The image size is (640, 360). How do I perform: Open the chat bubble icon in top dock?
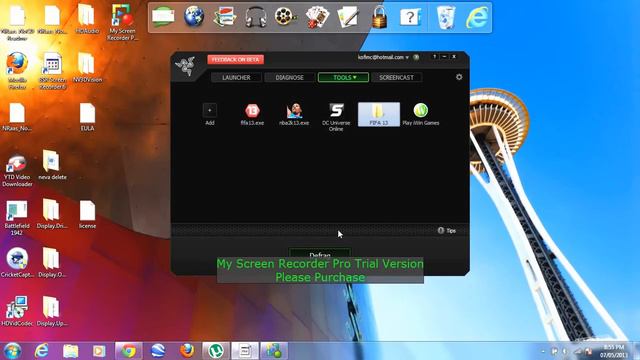(x=163, y=17)
